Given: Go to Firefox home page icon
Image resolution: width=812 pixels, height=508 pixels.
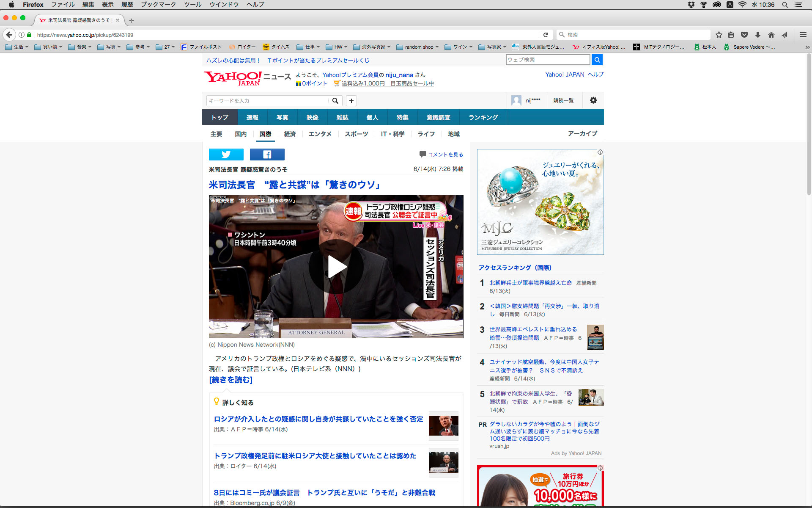Looking at the screenshot, I should click(x=771, y=35).
